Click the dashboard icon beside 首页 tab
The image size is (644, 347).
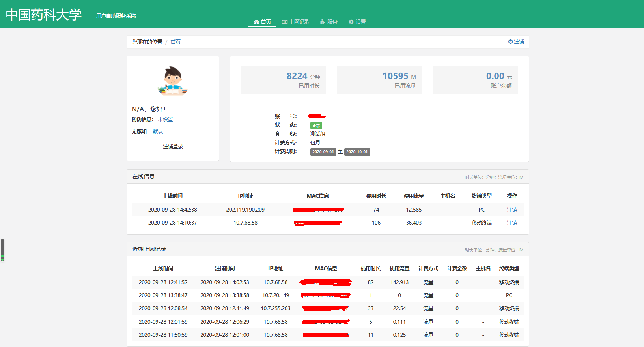(x=256, y=22)
